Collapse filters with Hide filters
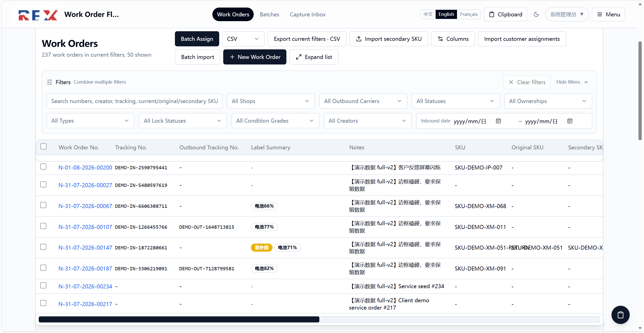 (572, 82)
